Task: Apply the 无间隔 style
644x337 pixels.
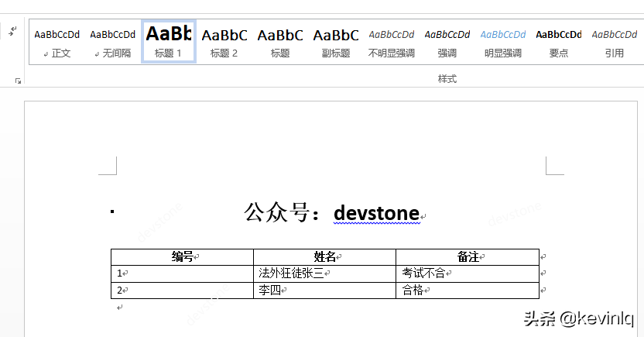Action: (x=112, y=42)
